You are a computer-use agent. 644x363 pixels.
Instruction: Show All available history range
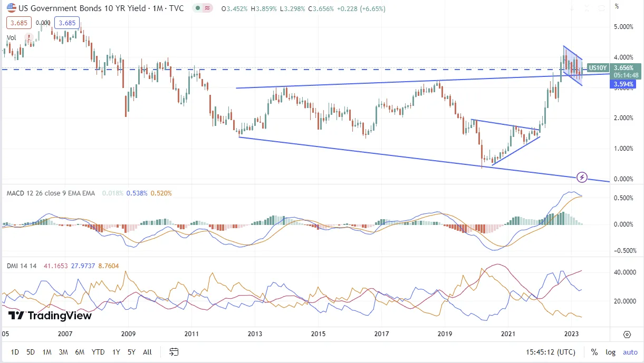(148, 352)
